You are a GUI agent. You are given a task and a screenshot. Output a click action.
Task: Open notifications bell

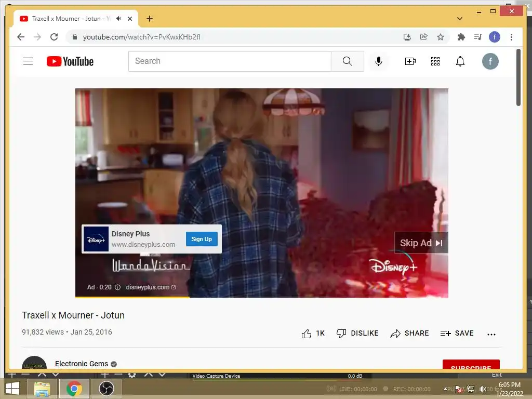coord(460,61)
